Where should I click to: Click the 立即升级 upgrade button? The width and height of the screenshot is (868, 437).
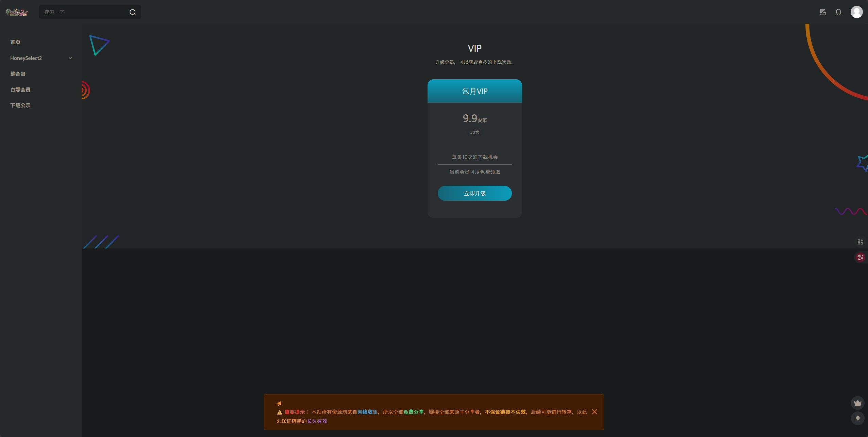point(474,193)
